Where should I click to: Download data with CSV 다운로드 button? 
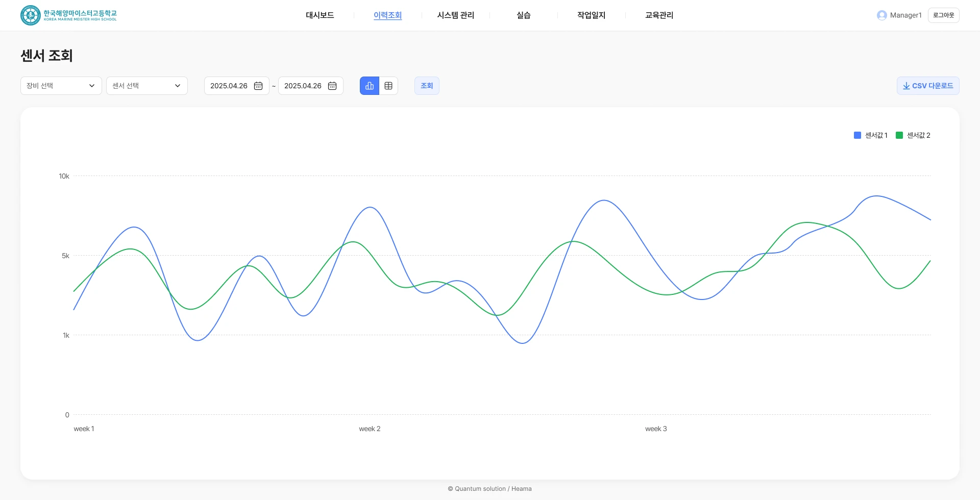coord(928,86)
